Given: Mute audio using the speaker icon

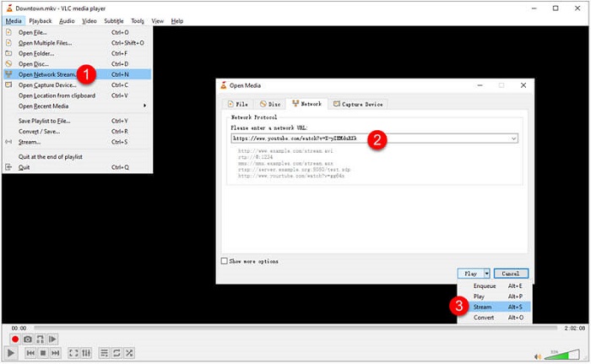Looking at the screenshot, I should tap(538, 356).
